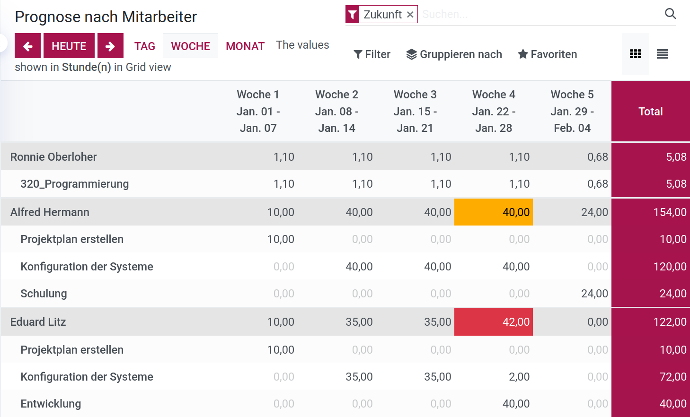This screenshot has height=417, width=690.
Task: Select the Ronnie Oberloher group row
Action: (x=54, y=157)
